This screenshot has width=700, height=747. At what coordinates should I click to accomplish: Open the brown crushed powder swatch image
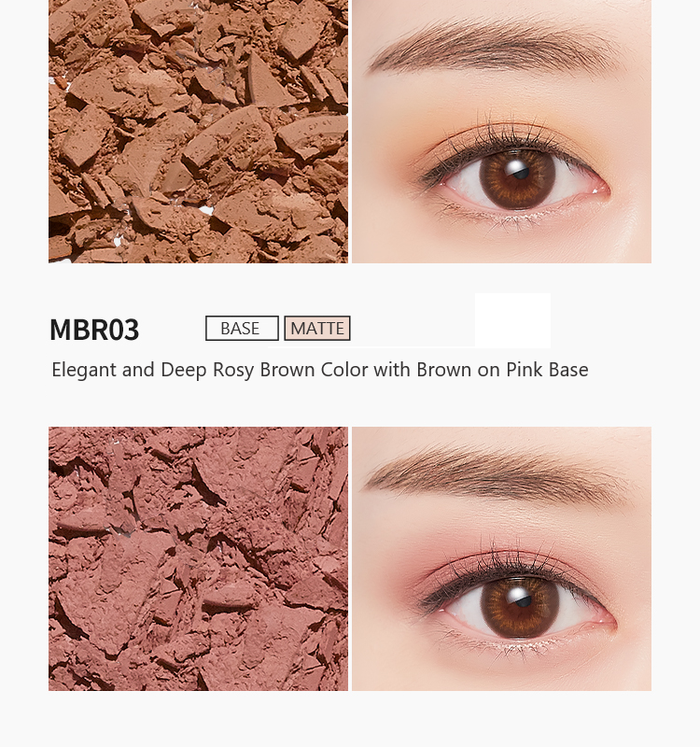(198, 132)
